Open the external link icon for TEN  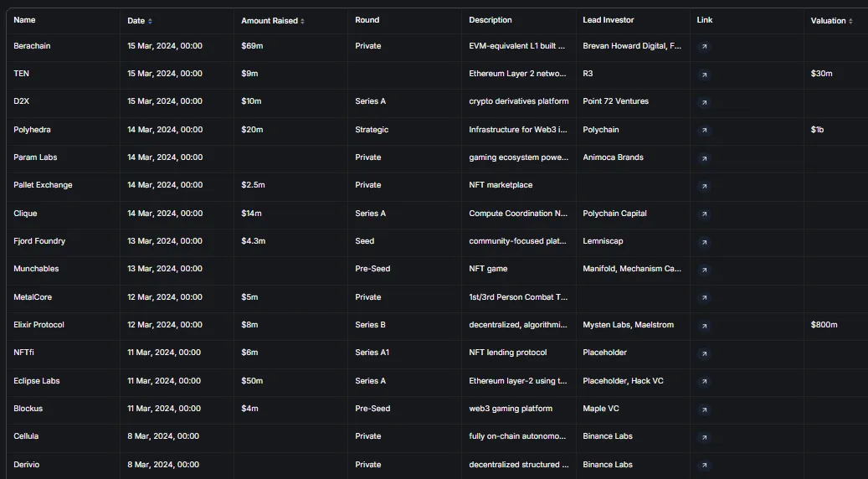pos(704,75)
